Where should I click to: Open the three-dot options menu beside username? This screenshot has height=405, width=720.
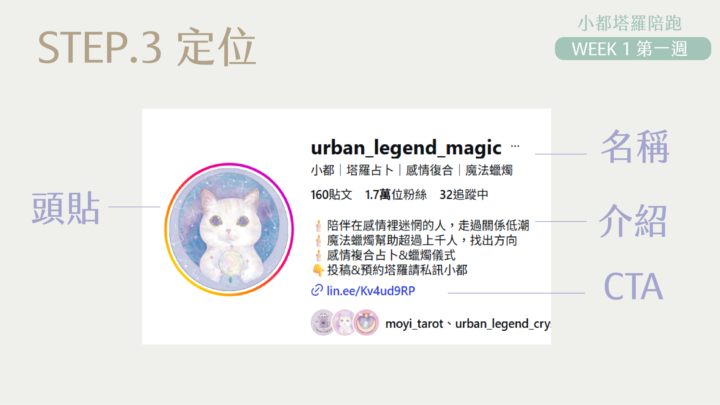click(515, 146)
